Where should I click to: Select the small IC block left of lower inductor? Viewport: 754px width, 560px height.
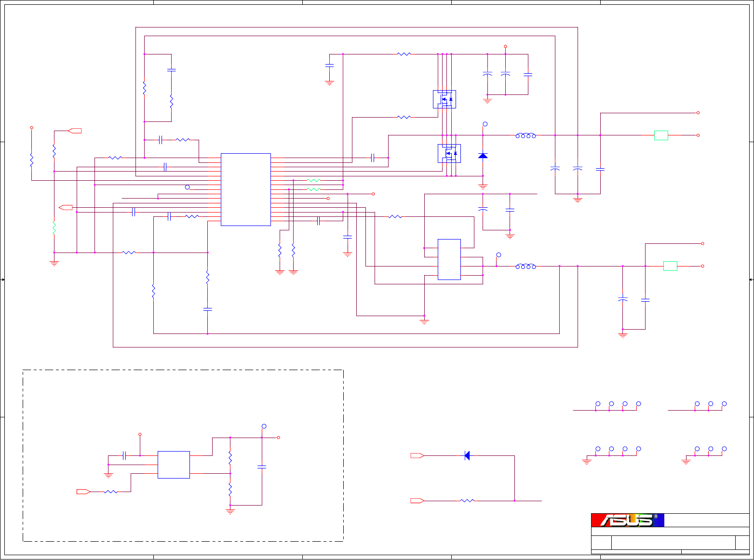(x=449, y=259)
